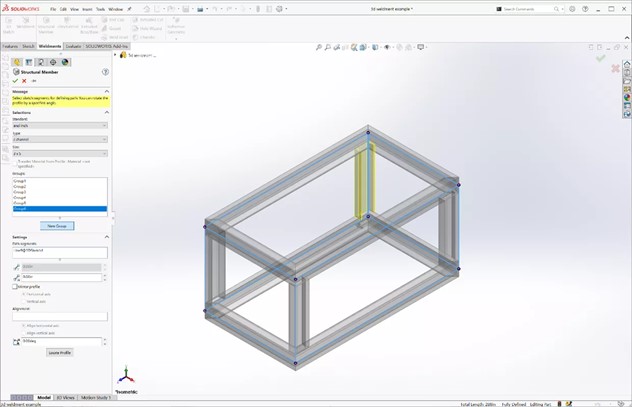Image resolution: width=632 pixels, height=407 pixels.
Task: Switch to SOLIDWORKS Add-Ins tab
Action: (x=106, y=46)
